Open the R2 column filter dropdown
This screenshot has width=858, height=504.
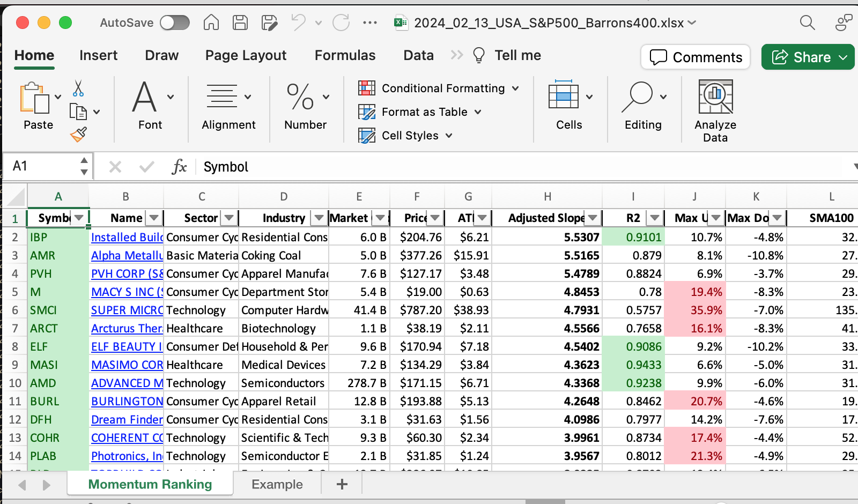click(x=654, y=218)
